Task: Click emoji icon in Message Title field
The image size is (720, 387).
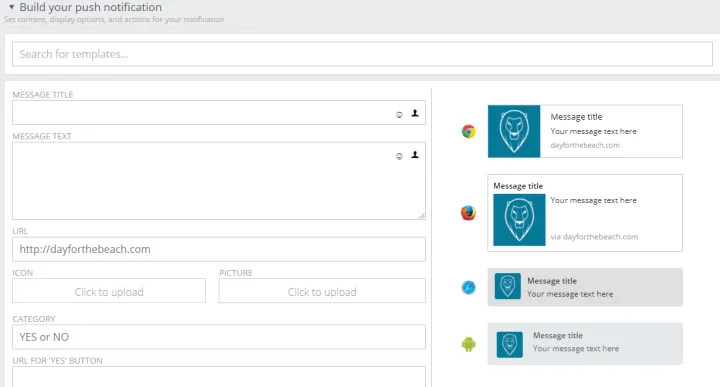Action: (x=399, y=115)
